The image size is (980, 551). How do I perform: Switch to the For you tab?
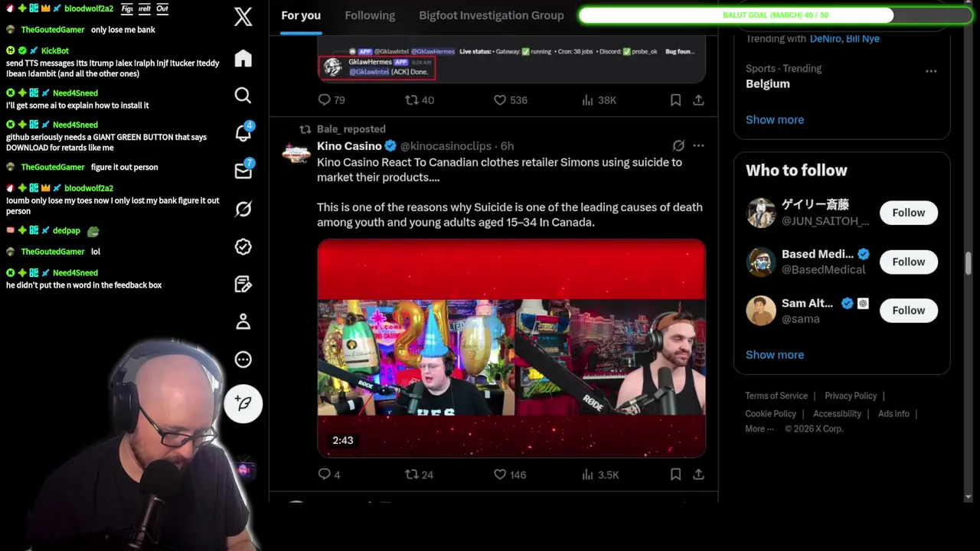click(301, 15)
